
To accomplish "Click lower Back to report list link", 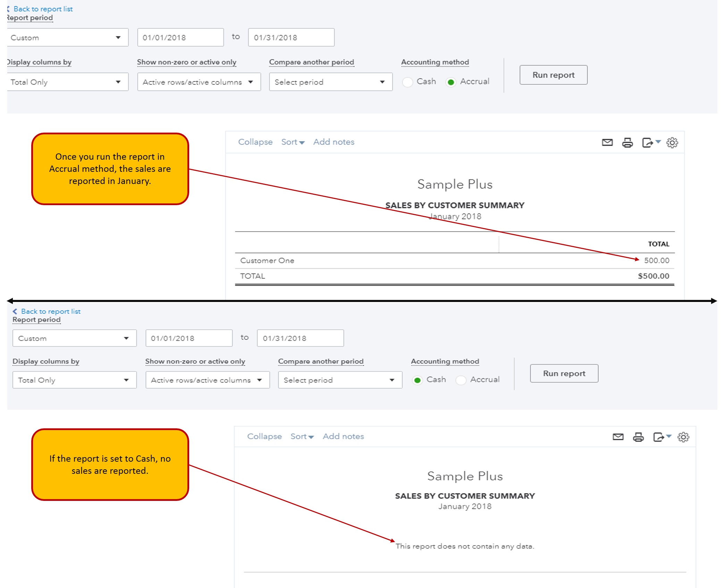I will 50,311.
